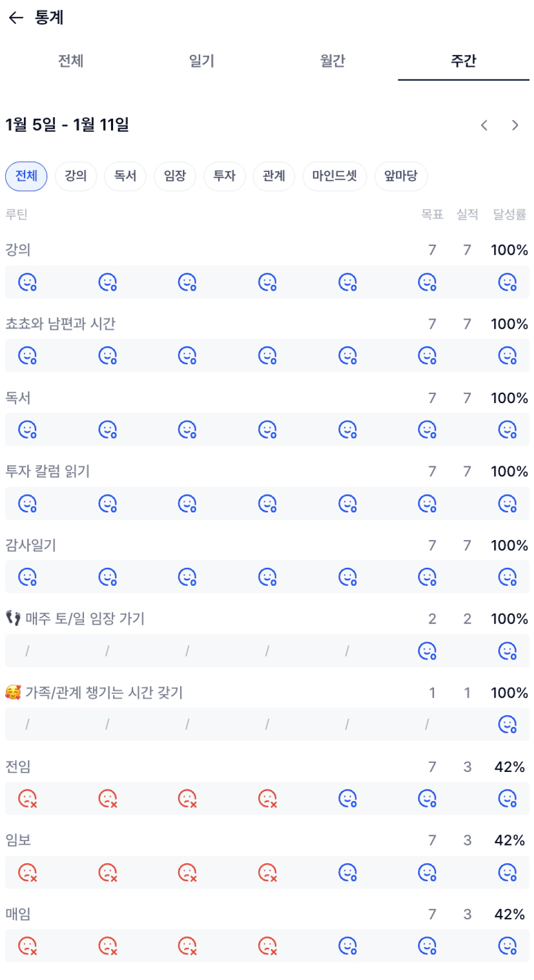Show the next week with right chevron

tap(515, 125)
